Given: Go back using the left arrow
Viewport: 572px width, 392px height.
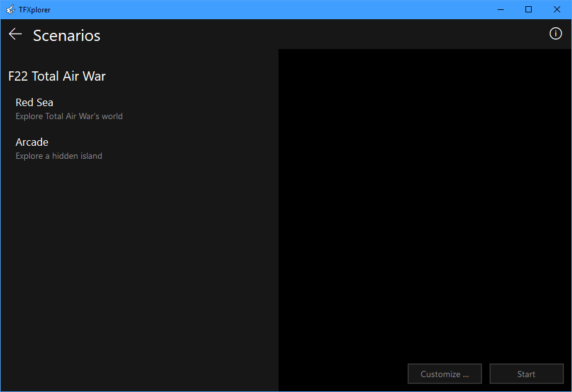Looking at the screenshot, I should click(16, 35).
